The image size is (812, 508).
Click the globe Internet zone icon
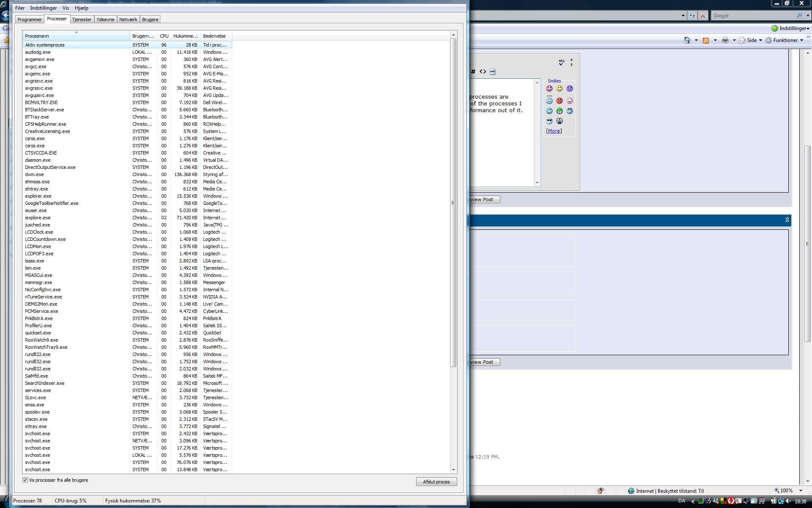click(x=631, y=491)
